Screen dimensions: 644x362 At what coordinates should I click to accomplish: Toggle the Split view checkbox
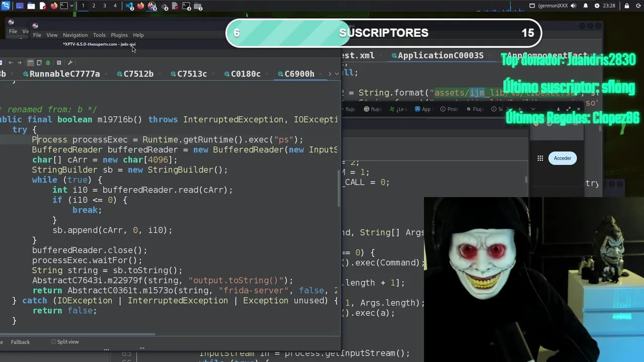54,342
